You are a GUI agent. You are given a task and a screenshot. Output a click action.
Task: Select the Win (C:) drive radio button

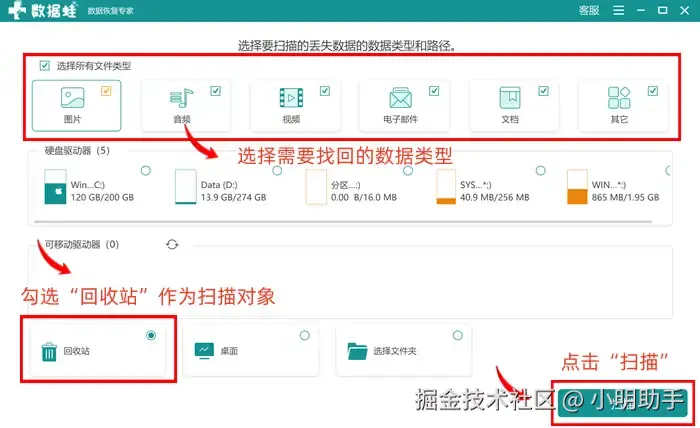pyautogui.click(x=146, y=170)
